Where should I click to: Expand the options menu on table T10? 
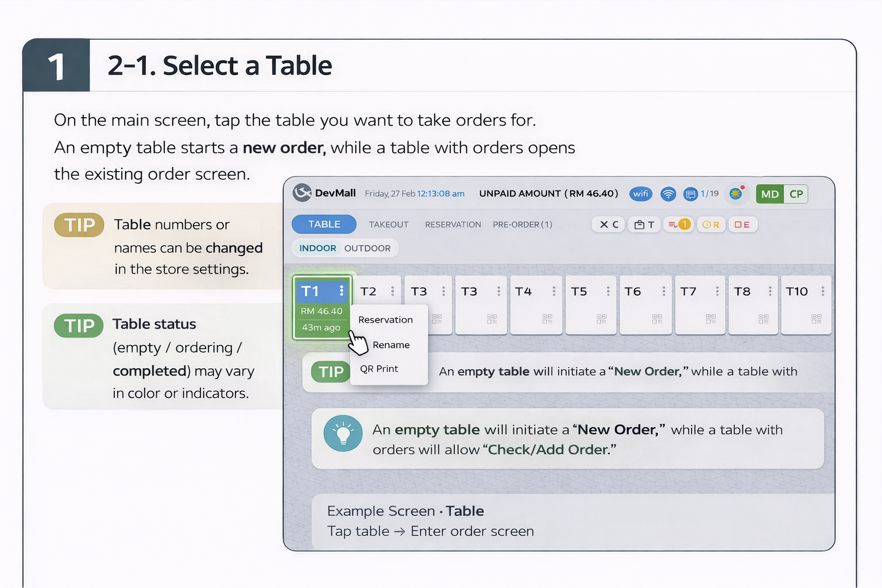click(823, 291)
